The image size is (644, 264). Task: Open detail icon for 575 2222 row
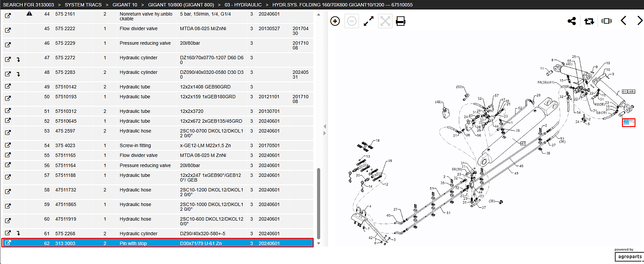pos(8,30)
